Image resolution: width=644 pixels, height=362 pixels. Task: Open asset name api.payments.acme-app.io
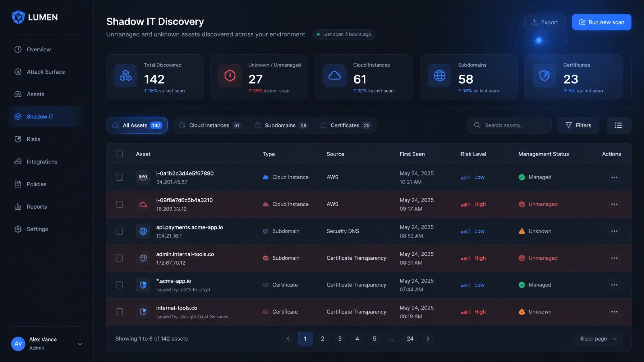189,227
